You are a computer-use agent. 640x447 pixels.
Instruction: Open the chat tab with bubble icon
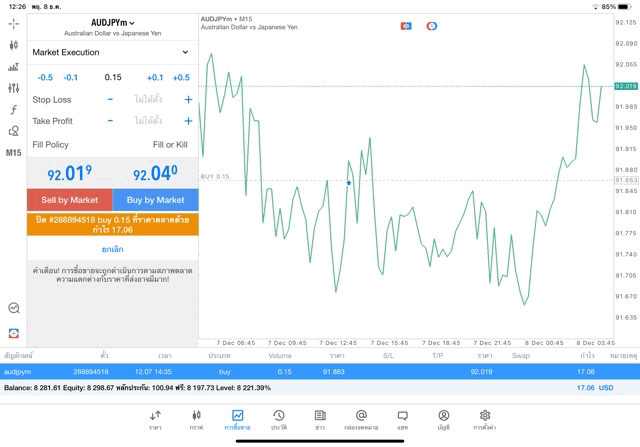pos(402,420)
